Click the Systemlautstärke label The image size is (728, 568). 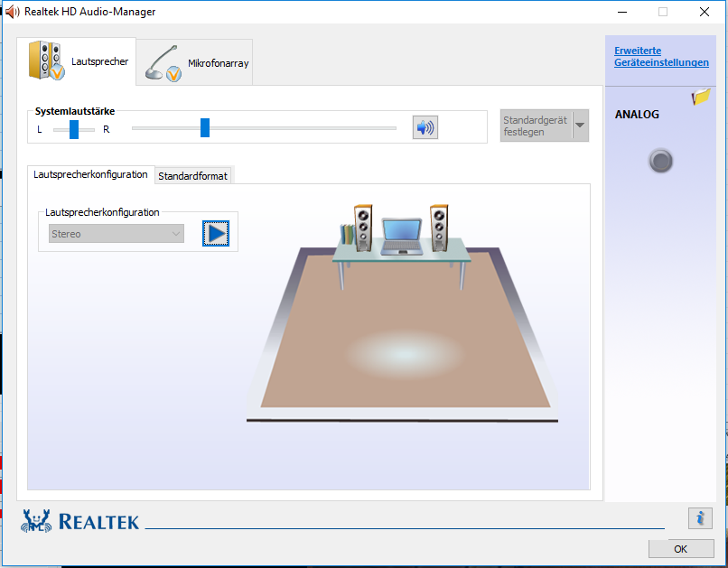pos(75,111)
